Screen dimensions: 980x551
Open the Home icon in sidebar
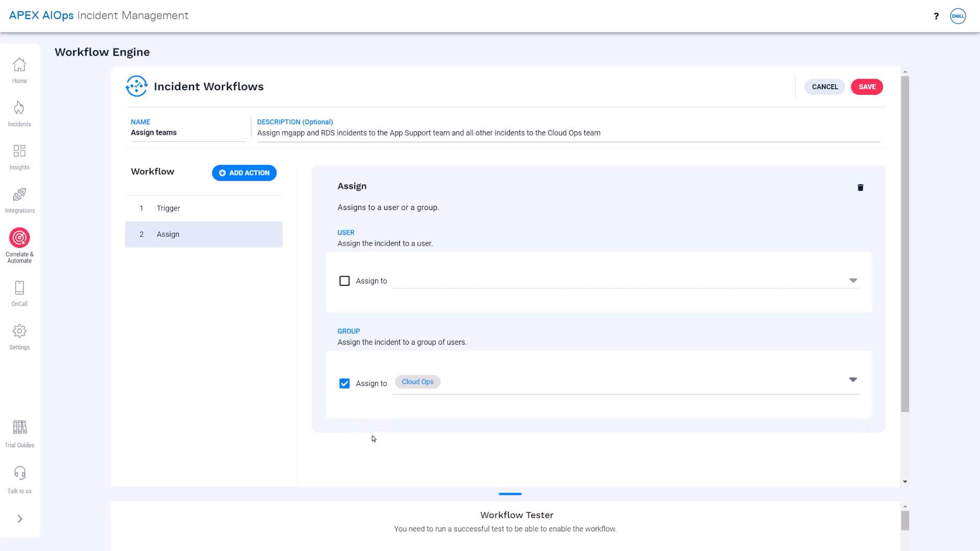click(19, 65)
